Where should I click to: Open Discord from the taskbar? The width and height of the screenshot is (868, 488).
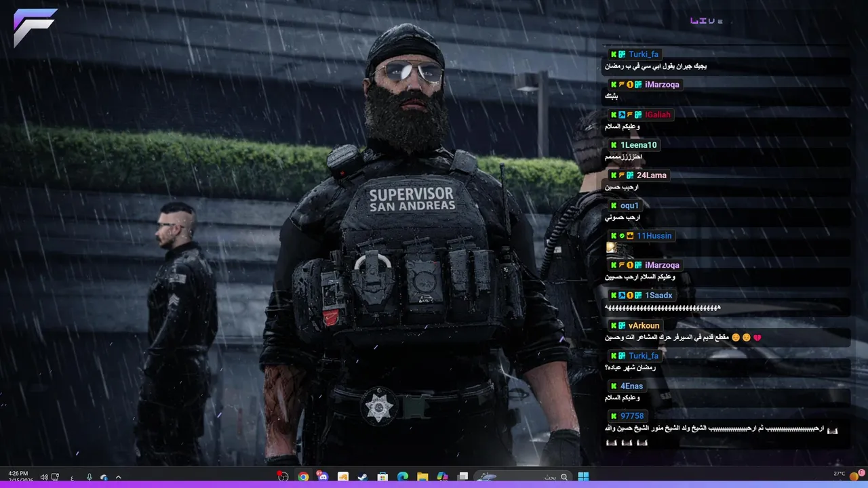click(323, 477)
